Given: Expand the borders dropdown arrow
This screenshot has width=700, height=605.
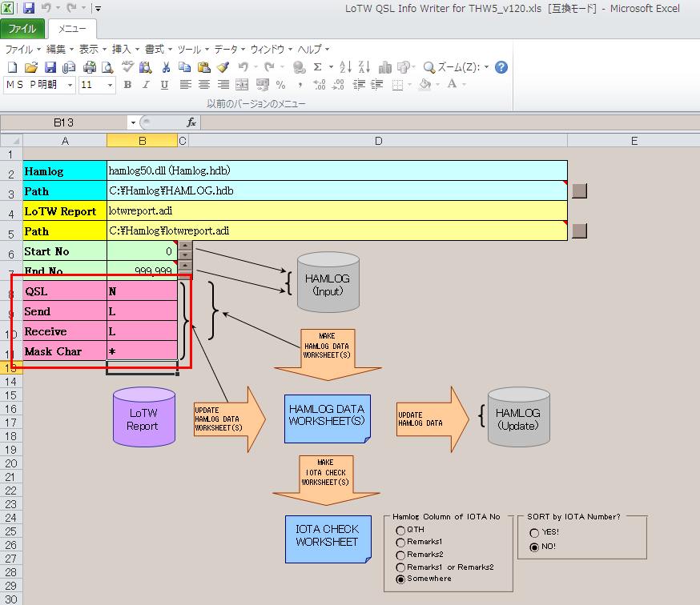Looking at the screenshot, I should (x=410, y=84).
